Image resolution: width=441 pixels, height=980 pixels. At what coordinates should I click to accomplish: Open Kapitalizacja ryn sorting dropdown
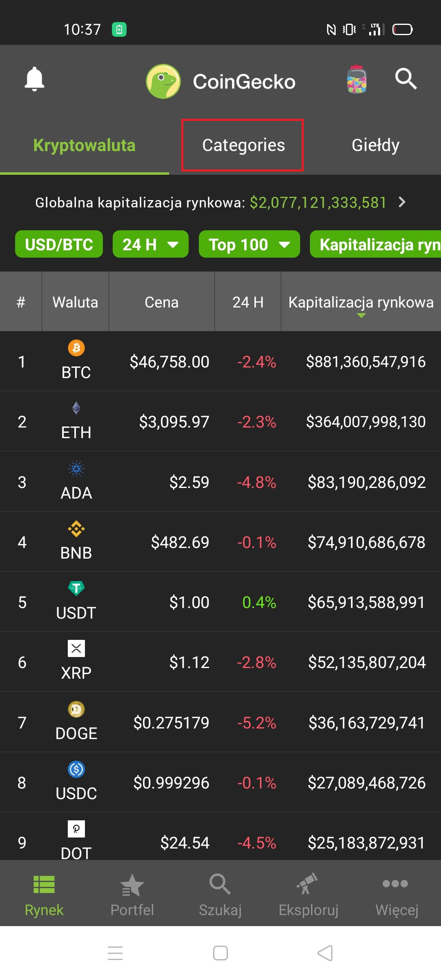point(376,244)
